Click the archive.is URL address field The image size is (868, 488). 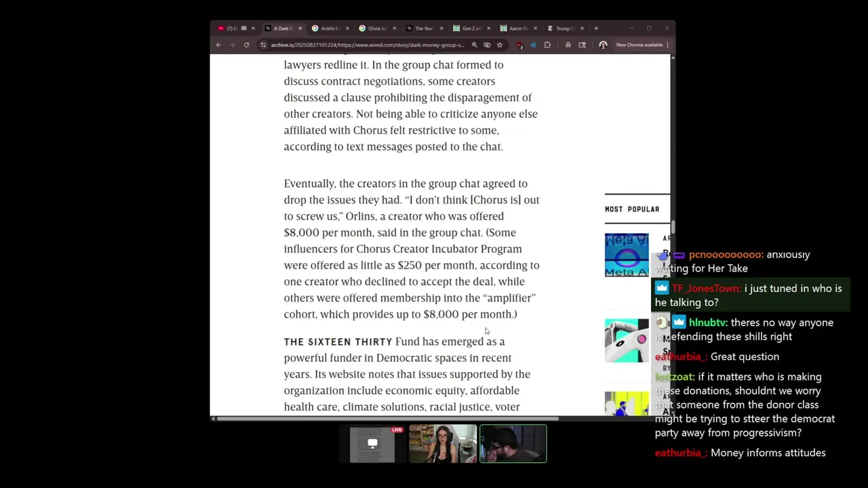[x=367, y=45]
